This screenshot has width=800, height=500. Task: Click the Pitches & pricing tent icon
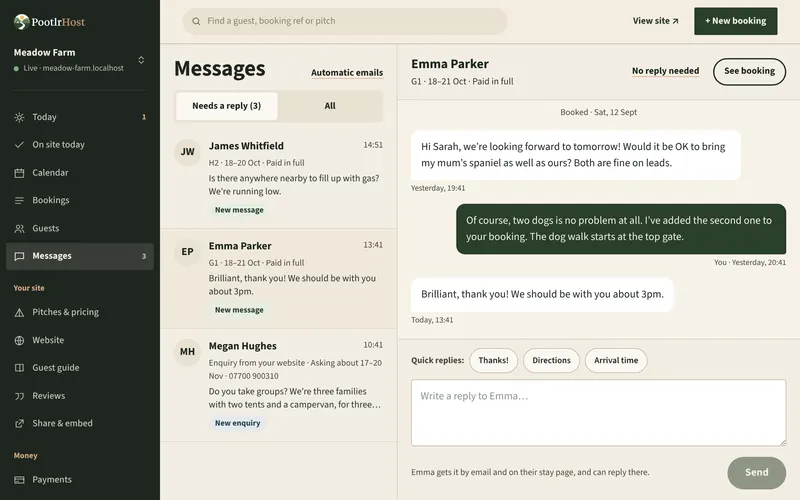click(19, 312)
